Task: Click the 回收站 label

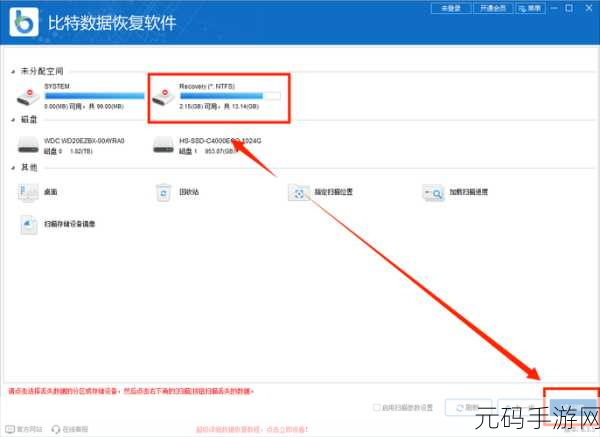Action: [x=189, y=192]
